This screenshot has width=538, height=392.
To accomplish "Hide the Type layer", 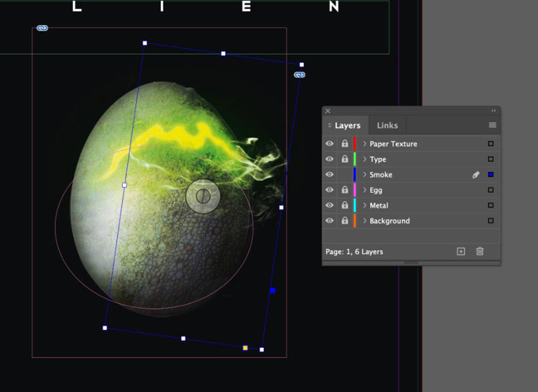I will pos(330,159).
